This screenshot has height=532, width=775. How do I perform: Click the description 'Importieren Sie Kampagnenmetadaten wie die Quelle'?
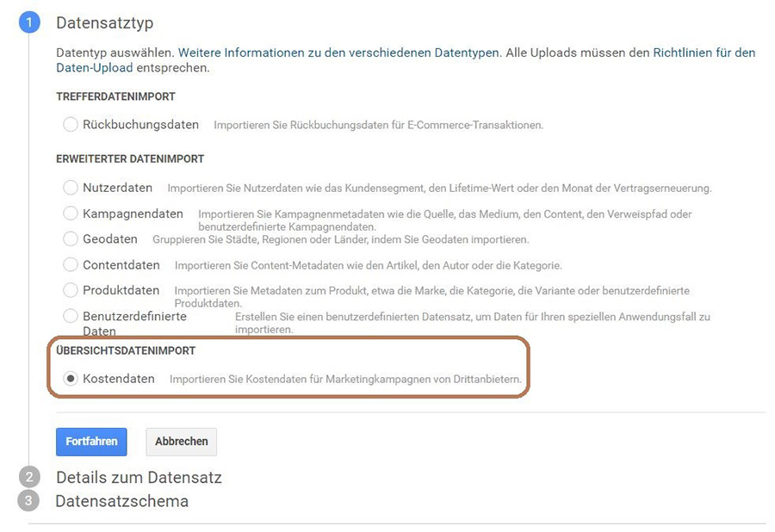tap(445, 220)
